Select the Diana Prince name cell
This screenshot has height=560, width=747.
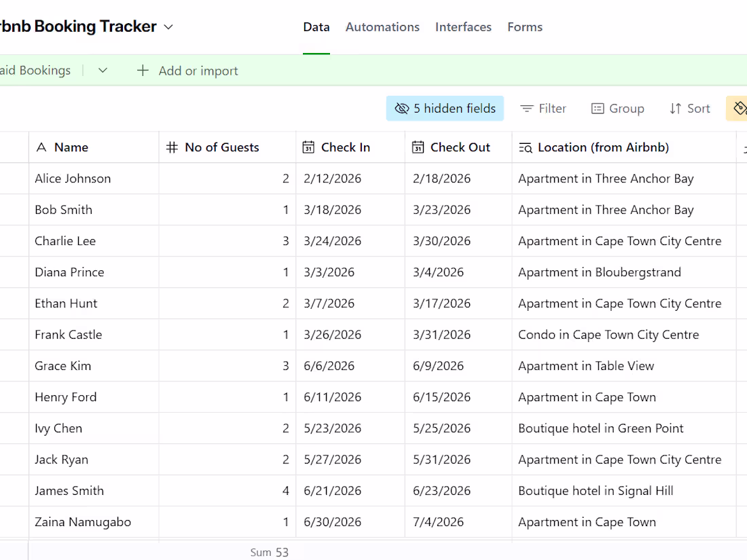tap(94, 272)
